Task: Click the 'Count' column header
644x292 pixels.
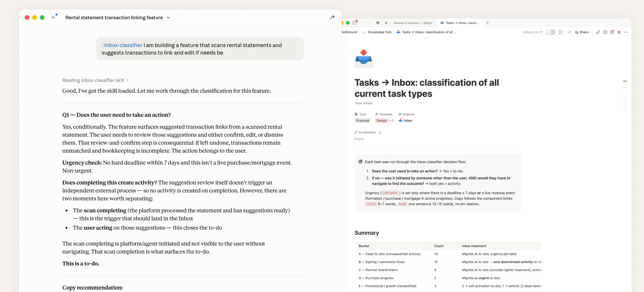Action: pyautogui.click(x=446, y=246)
